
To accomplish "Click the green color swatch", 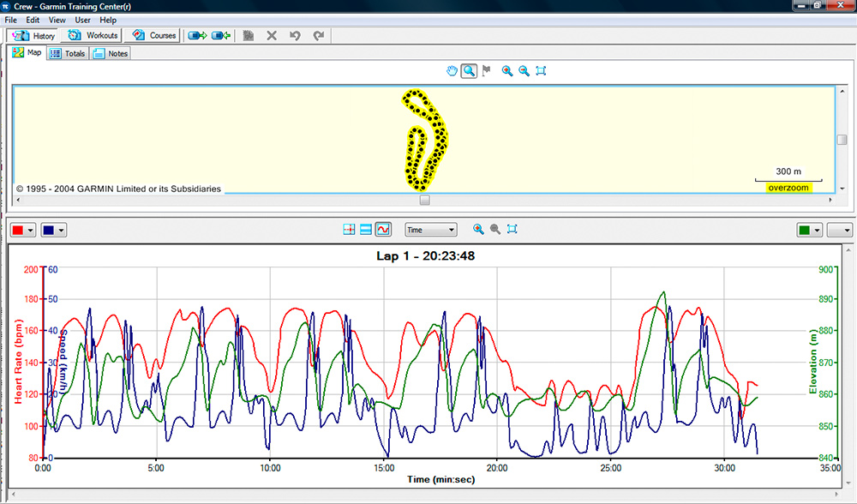I will (804, 230).
